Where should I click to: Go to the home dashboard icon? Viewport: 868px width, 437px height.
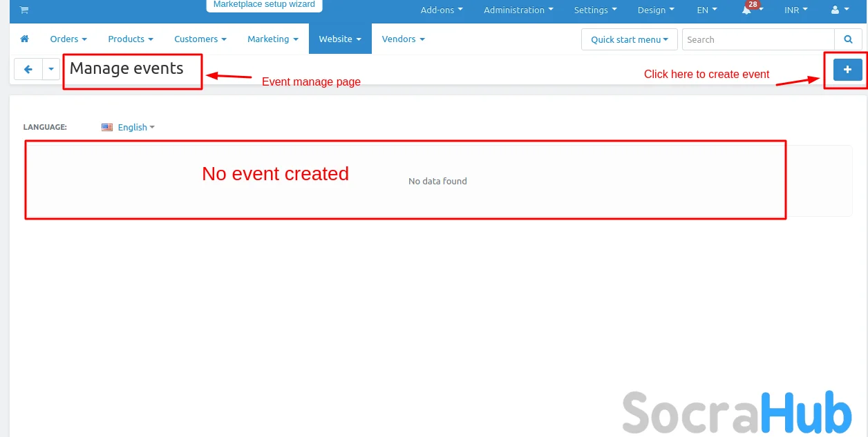tap(25, 39)
